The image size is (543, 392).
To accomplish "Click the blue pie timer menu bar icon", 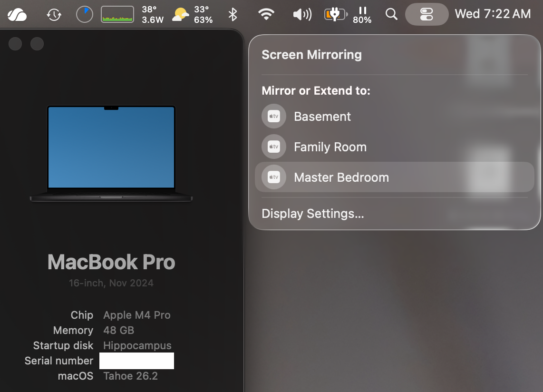I will click(x=85, y=15).
